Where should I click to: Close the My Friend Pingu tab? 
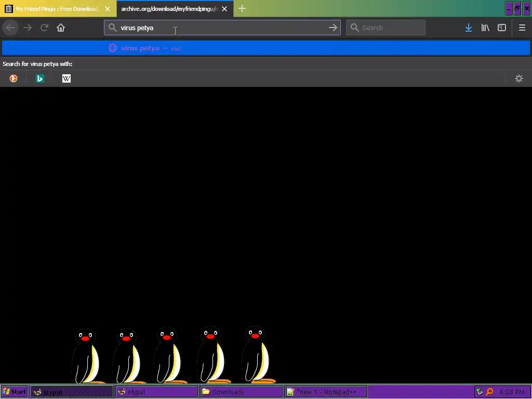point(108,9)
